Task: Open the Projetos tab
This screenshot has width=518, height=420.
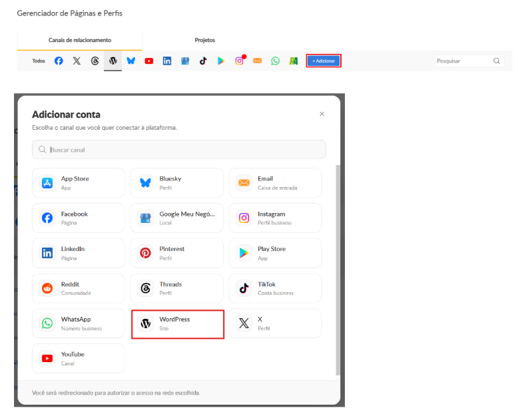Action: 205,41
